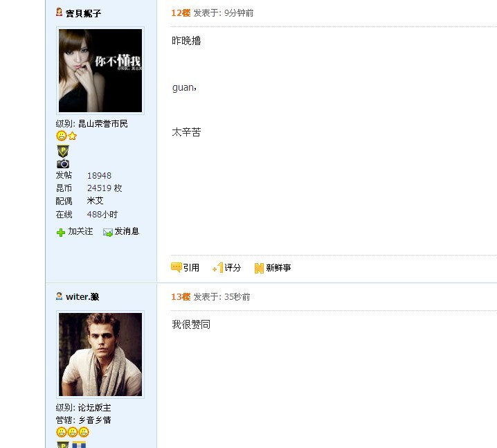
Task: Follow user via 加关注 link
Action: tap(80, 231)
